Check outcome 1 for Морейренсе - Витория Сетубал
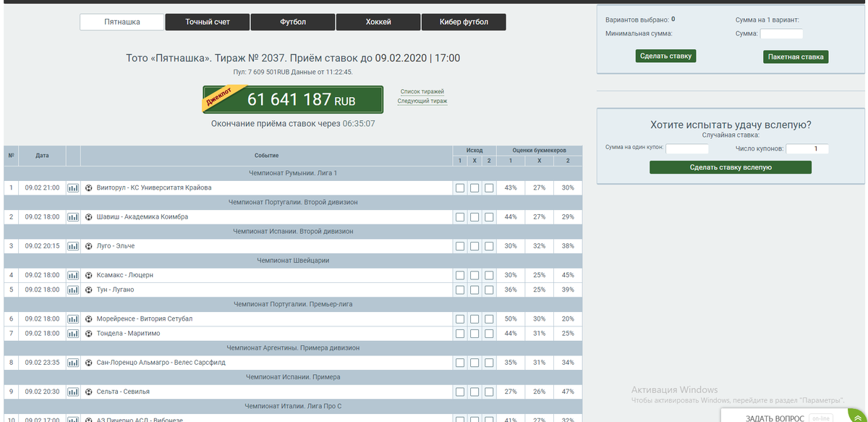868x422 pixels. tap(460, 319)
